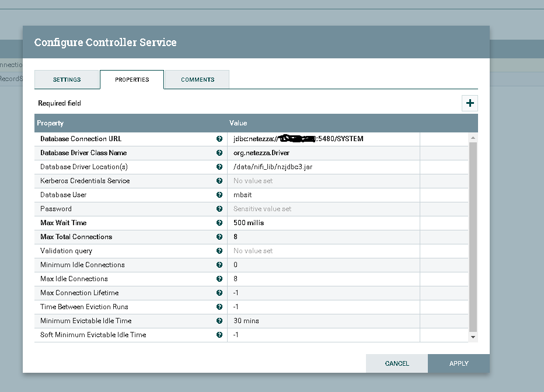Click help icon for Minimum Evictable Idle Time
Image resolution: width=544 pixels, height=392 pixels.
219,321
